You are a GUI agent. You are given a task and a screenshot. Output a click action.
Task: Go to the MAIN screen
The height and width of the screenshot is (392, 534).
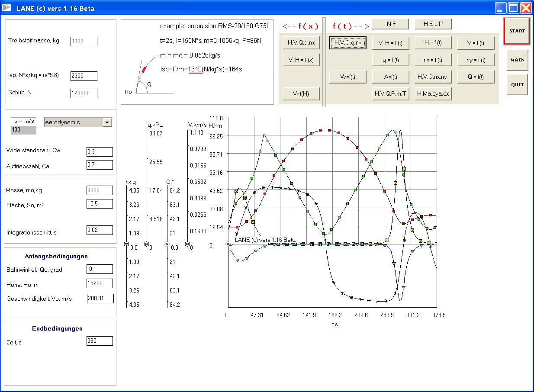[x=517, y=60]
